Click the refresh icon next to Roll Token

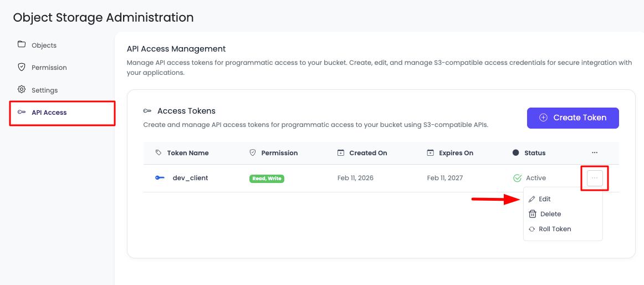coord(532,229)
